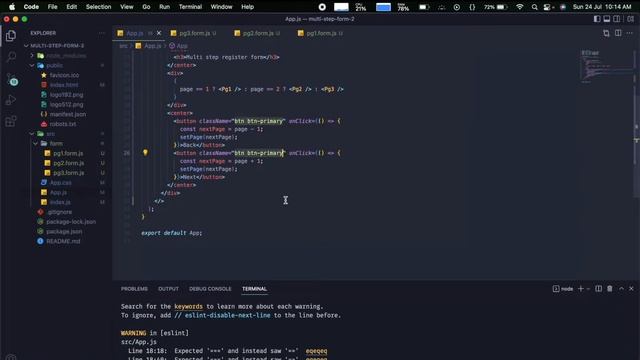Screen dimensions: 640x360
Task: Toggle the secondary sidebar layout icon in title bar
Action: 617,19
